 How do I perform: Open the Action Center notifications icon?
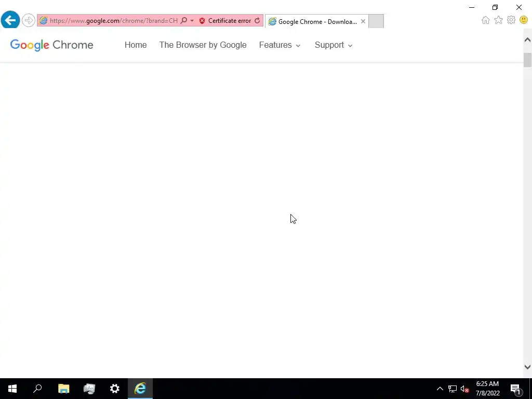(515, 389)
